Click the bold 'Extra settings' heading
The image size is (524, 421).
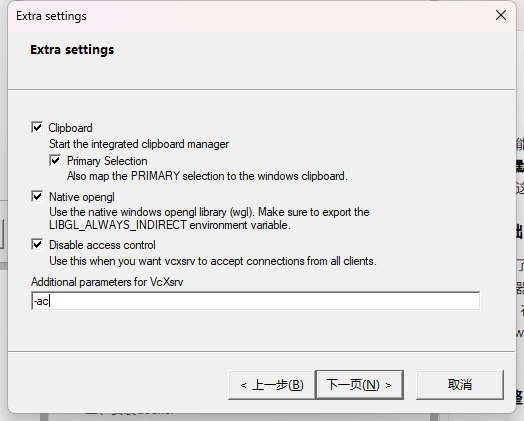click(72, 50)
